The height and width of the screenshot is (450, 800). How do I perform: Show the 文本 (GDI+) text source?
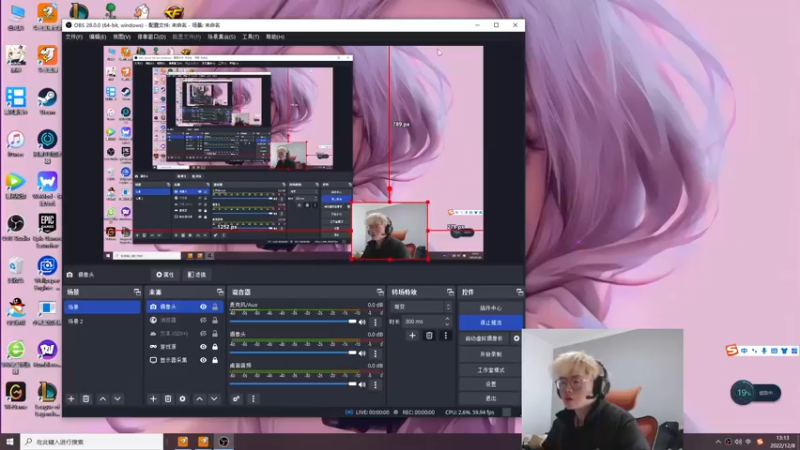203,333
